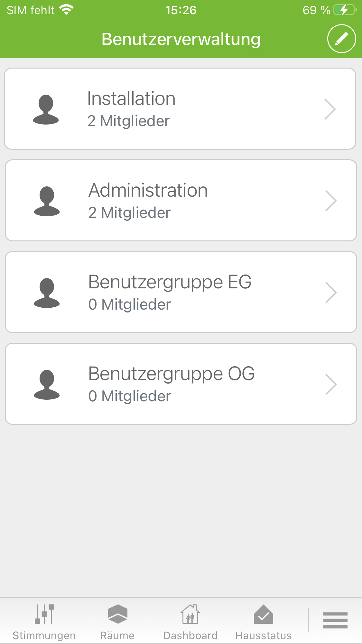Open the Installation group title
This screenshot has width=362, height=644.
point(131,98)
